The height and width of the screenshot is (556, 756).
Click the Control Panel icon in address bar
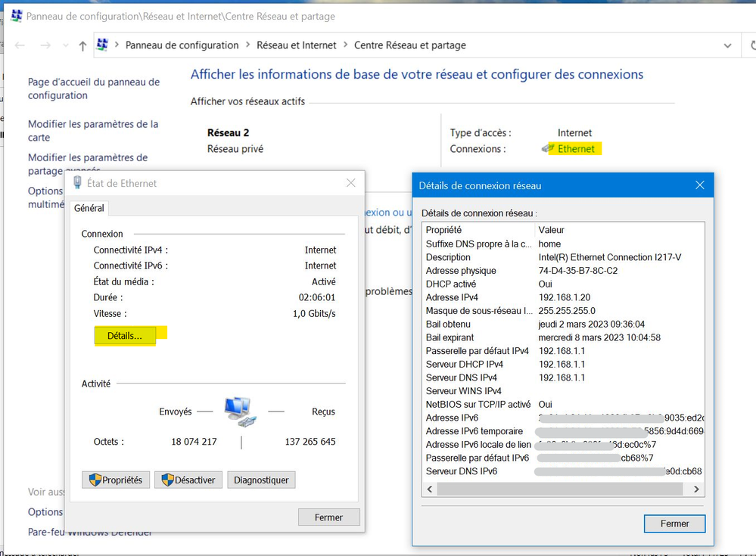(x=104, y=45)
